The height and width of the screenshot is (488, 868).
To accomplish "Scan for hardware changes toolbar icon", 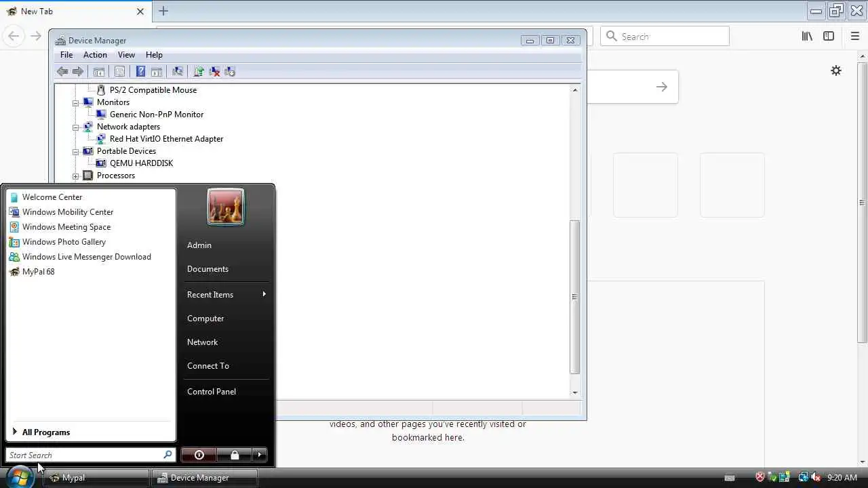I will [178, 71].
